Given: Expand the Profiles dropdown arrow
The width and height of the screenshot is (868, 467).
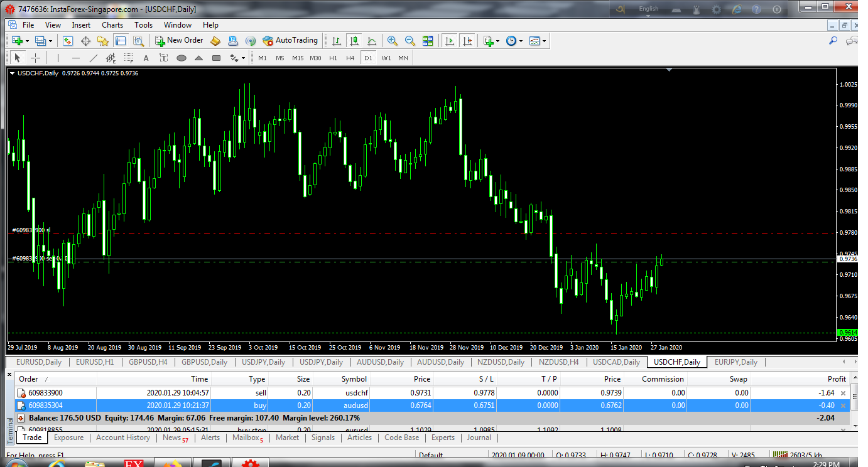Looking at the screenshot, I should point(51,41).
